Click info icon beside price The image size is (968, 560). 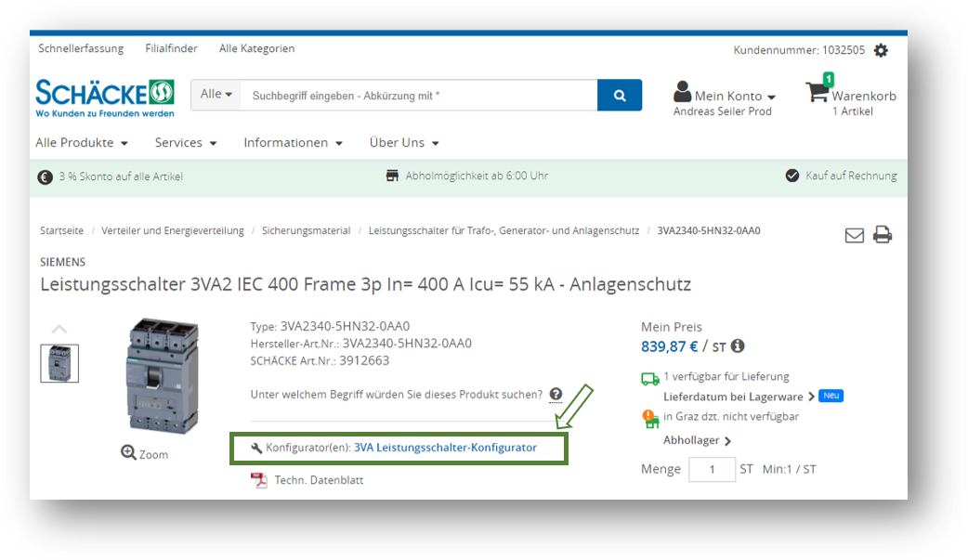[738, 346]
